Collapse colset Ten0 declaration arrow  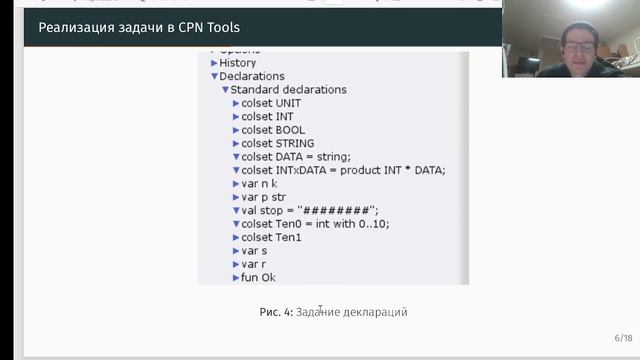[x=236, y=224]
